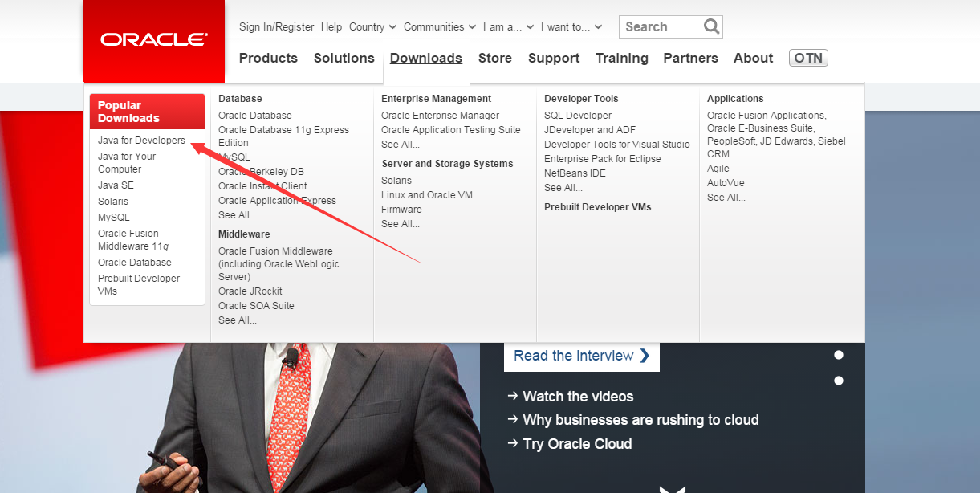The height and width of the screenshot is (493, 980).
Task: Click See All under Applications
Action: pos(726,198)
